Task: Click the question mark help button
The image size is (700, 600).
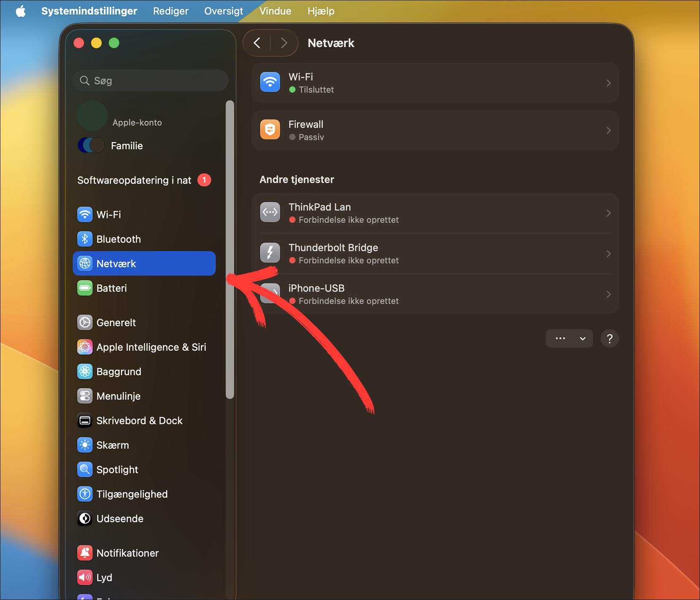Action: pyautogui.click(x=609, y=339)
